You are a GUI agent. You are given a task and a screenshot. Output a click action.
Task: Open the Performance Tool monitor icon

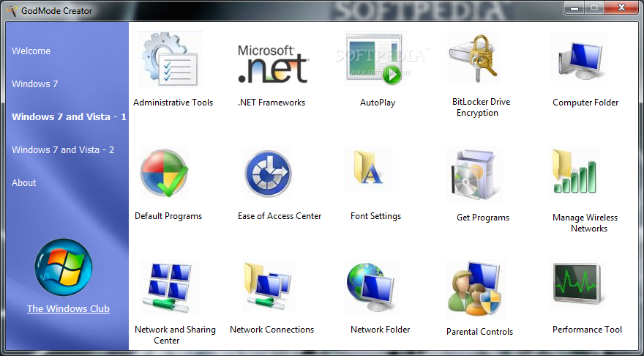pos(577,285)
